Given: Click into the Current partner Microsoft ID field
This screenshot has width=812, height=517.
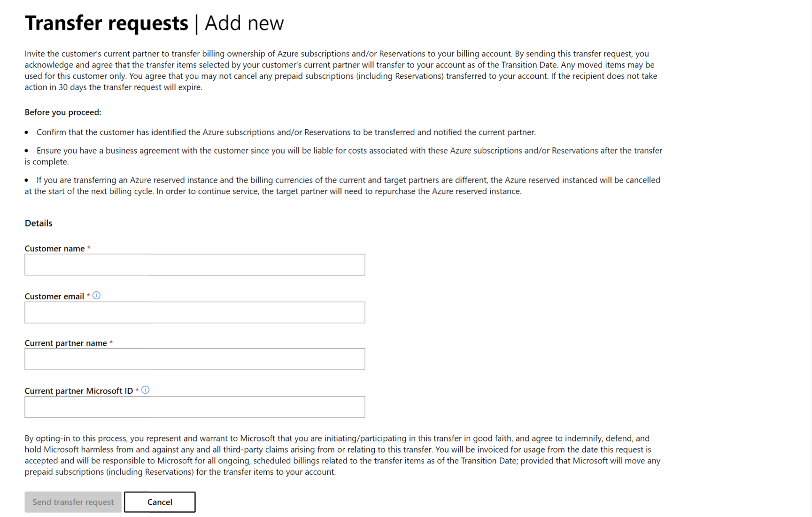Looking at the screenshot, I should click(x=194, y=407).
